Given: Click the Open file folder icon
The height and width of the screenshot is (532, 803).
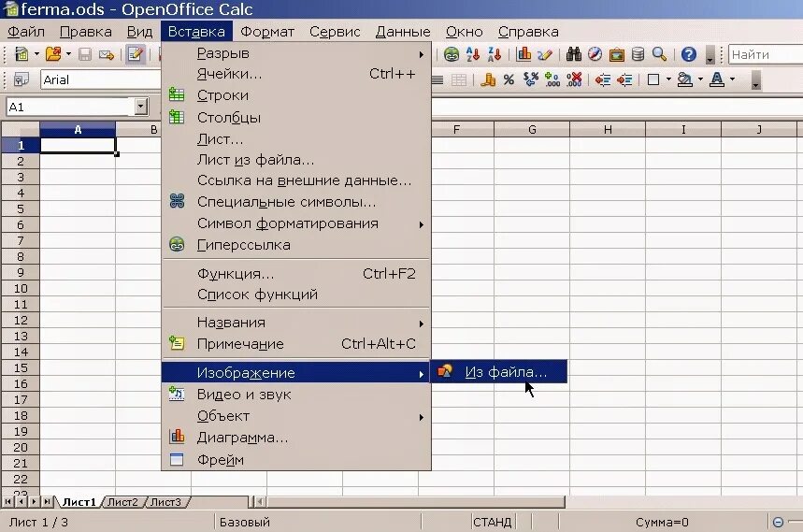Looking at the screenshot, I should (x=52, y=54).
